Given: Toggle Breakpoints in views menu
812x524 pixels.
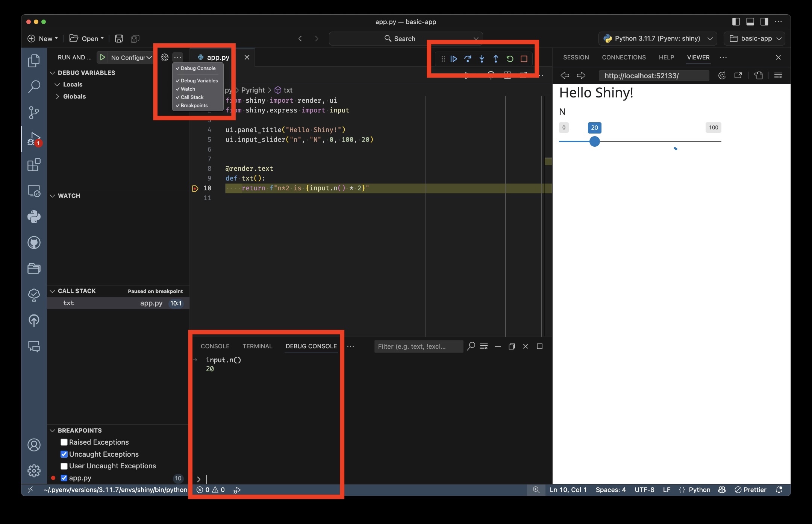Looking at the screenshot, I should (x=198, y=105).
